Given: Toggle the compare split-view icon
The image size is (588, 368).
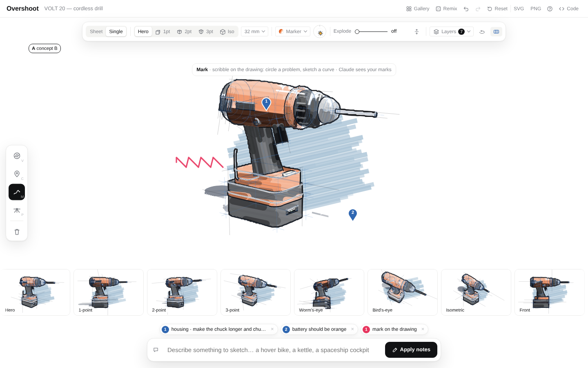Looking at the screenshot, I should (496, 31).
